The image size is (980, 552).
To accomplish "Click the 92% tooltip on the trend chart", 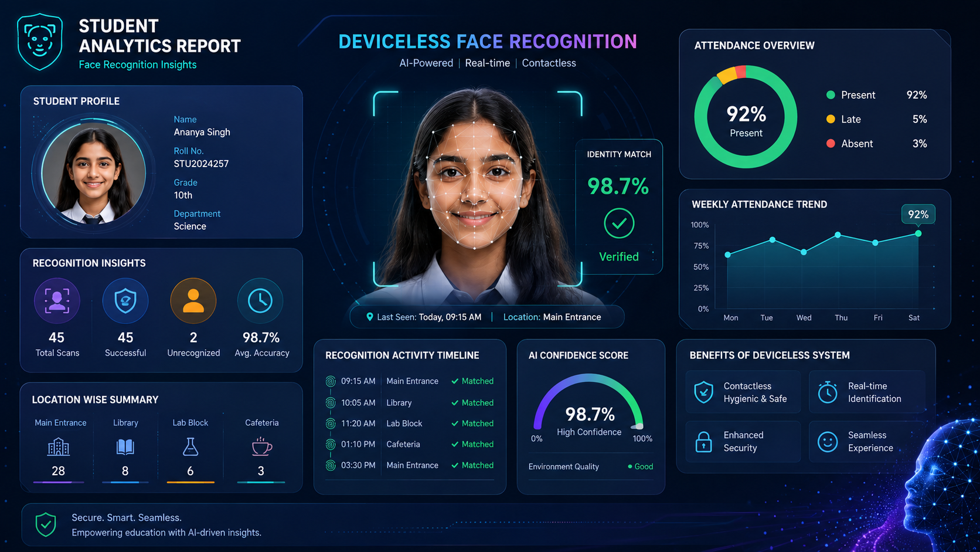I will click(x=918, y=214).
